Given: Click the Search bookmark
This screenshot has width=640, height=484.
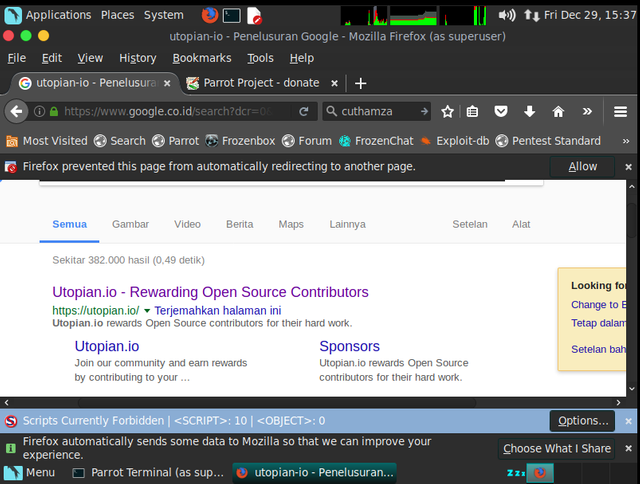Looking at the screenshot, I should click(x=120, y=141).
